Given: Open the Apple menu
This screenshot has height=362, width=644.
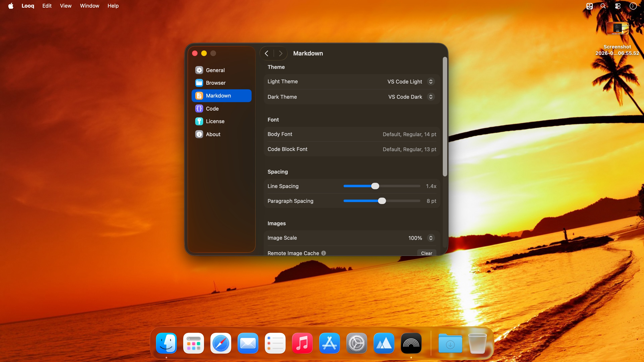Looking at the screenshot, I should coord(11,6).
